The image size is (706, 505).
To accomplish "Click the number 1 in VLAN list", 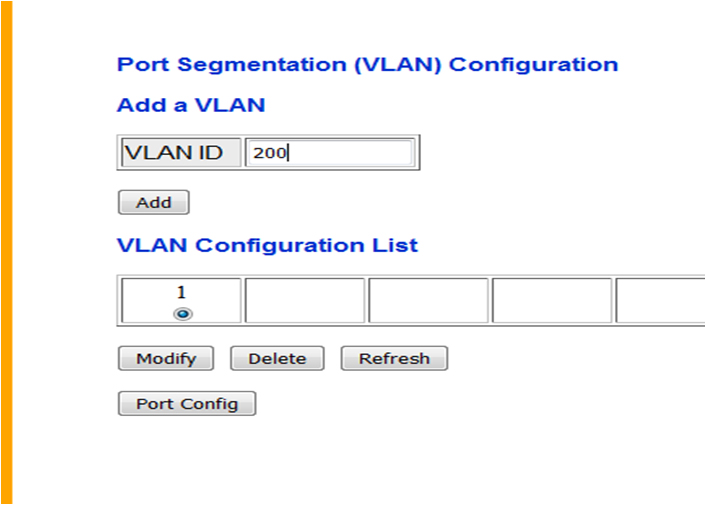I will coord(182,293).
